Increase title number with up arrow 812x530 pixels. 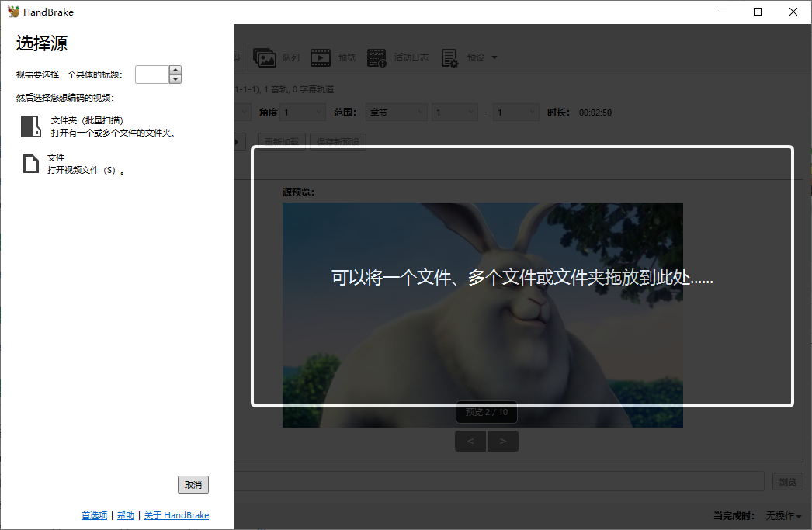coord(175,70)
